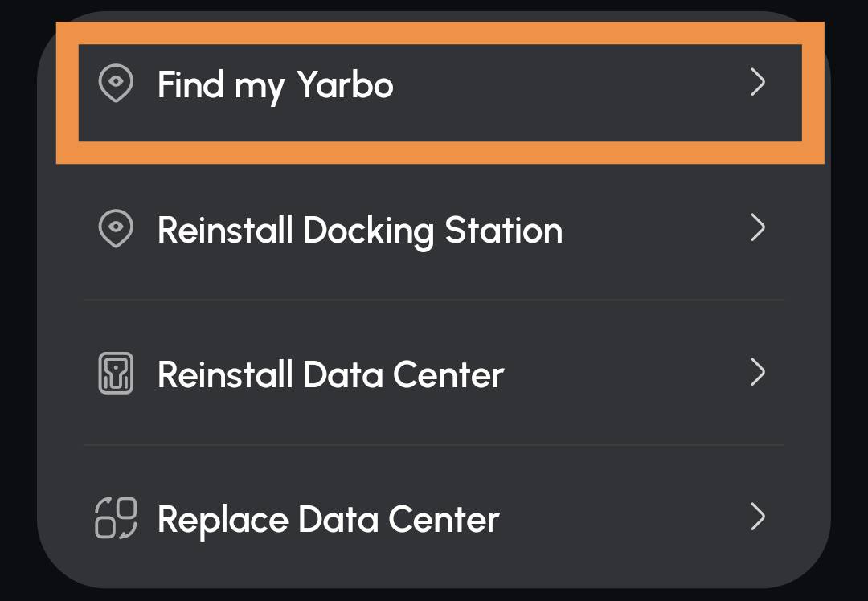868x601 pixels.
Task: Open Find my Yarbo via its chevron arrow
Action: click(x=758, y=83)
